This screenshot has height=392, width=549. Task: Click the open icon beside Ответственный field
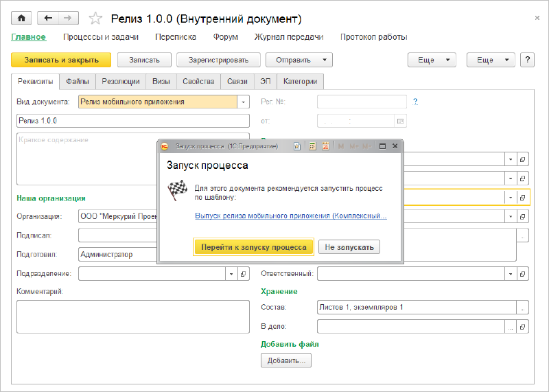pos(522,274)
